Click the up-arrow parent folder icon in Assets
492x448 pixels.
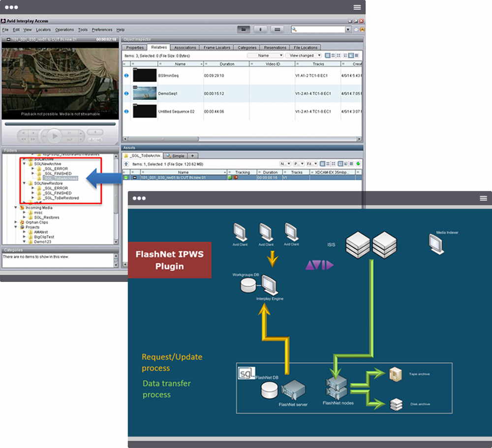click(126, 164)
